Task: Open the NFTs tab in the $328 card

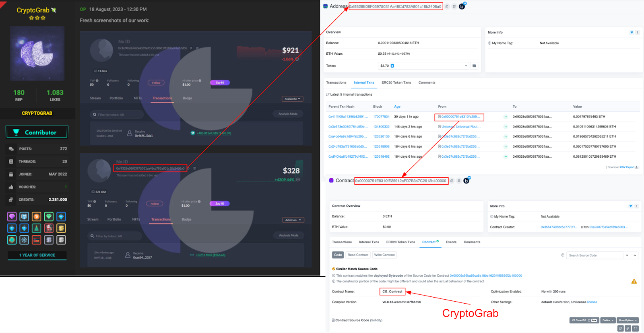Action: pos(136,220)
